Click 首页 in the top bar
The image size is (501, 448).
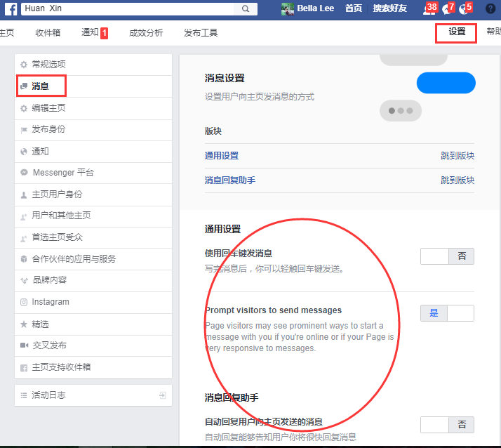[x=354, y=8]
